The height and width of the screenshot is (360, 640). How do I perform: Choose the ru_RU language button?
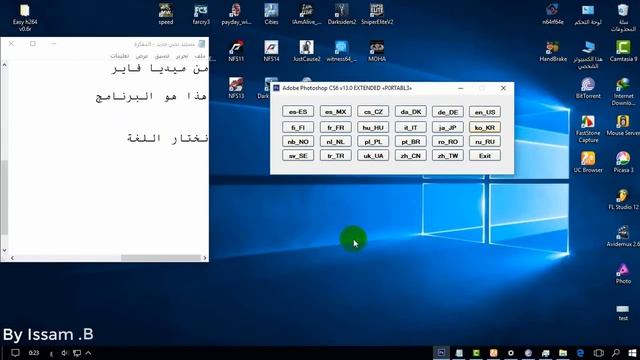485,142
